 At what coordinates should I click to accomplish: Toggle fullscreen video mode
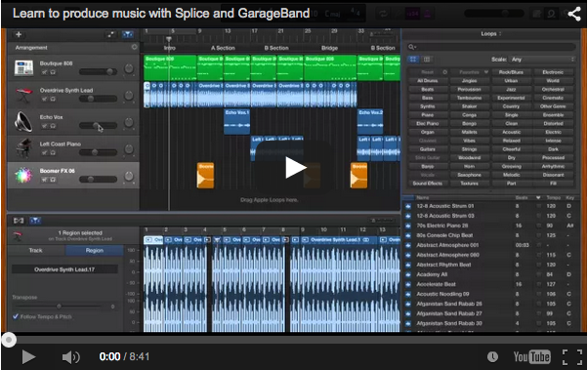point(571,356)
